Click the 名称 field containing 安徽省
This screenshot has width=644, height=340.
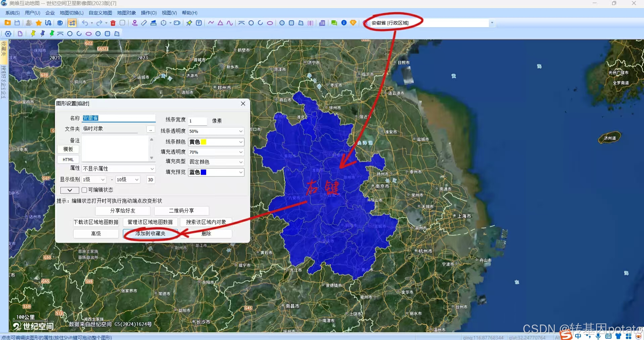coord(119,118)
